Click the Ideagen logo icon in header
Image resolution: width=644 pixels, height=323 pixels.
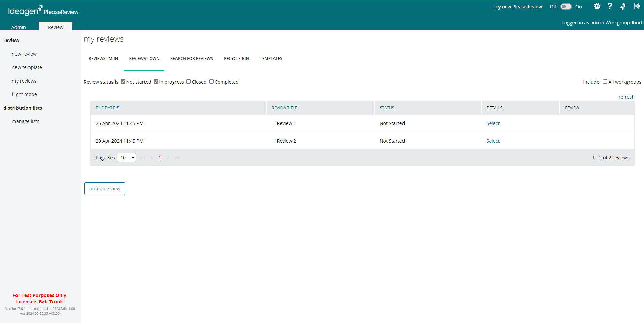[623, 6]
